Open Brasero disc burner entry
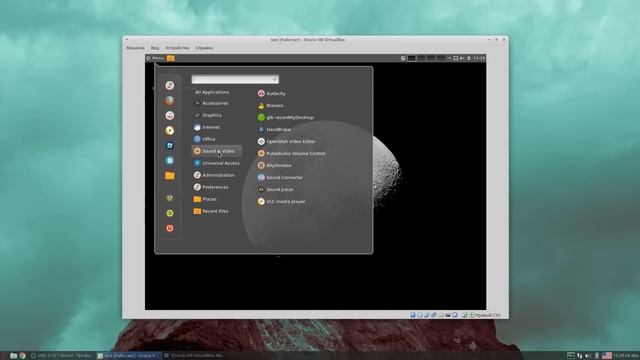640x360 pixels. click(271, 105)
